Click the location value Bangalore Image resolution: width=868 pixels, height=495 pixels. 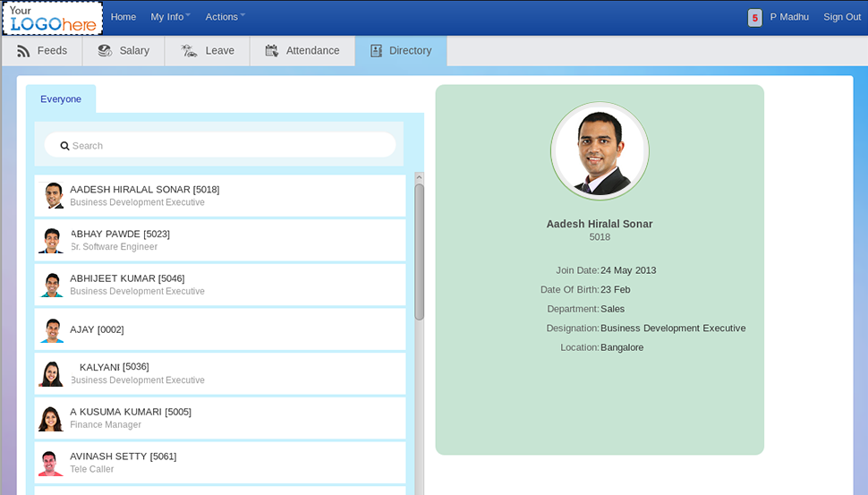point(622,347)
